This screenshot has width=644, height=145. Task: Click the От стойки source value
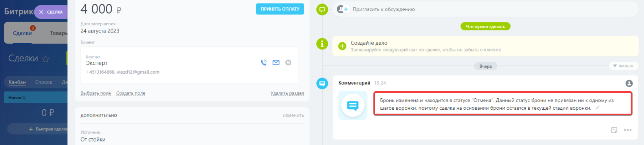[x=93, y=140]
